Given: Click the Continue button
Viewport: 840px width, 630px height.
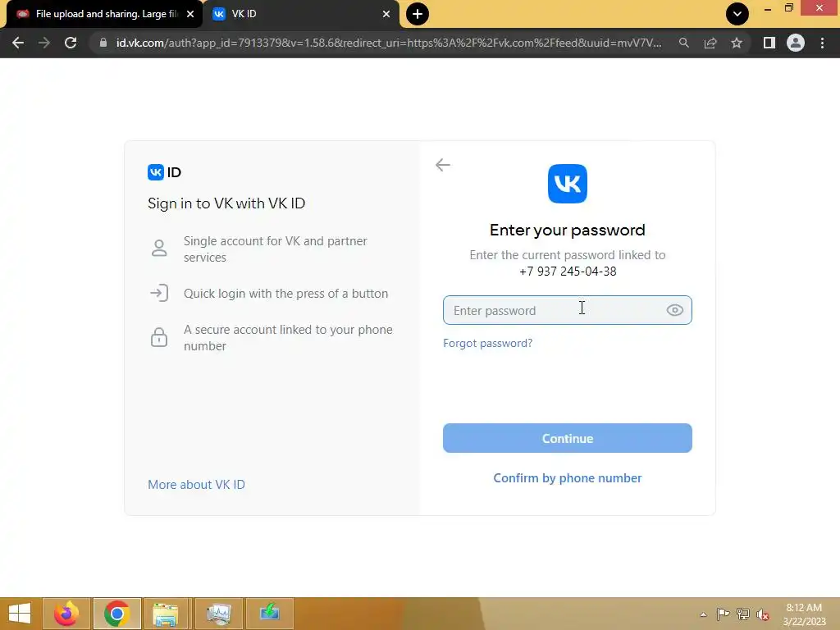Looking at the screenshot, I should 568,438.
